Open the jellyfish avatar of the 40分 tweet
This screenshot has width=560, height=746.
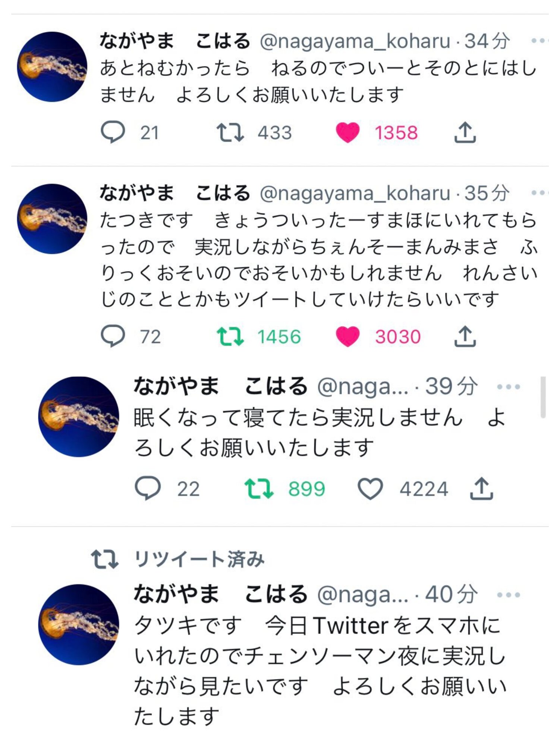[x=79, y=624]
